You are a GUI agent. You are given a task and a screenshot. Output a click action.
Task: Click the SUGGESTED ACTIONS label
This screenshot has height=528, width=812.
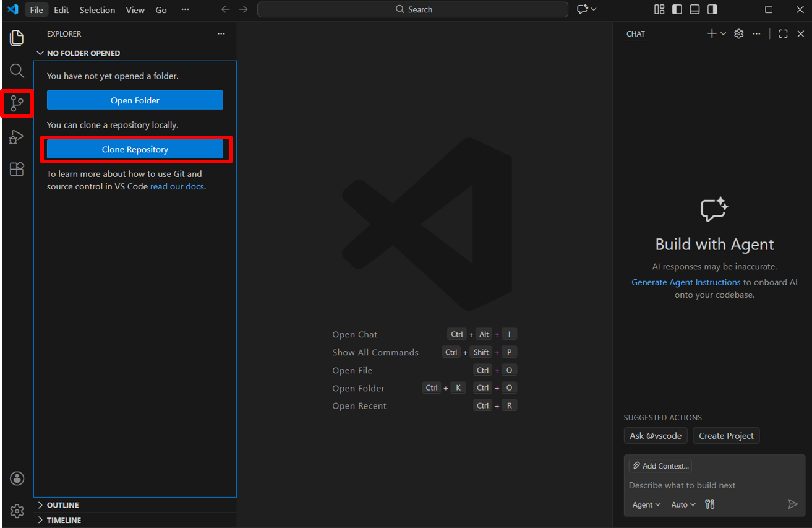point(663,418)
